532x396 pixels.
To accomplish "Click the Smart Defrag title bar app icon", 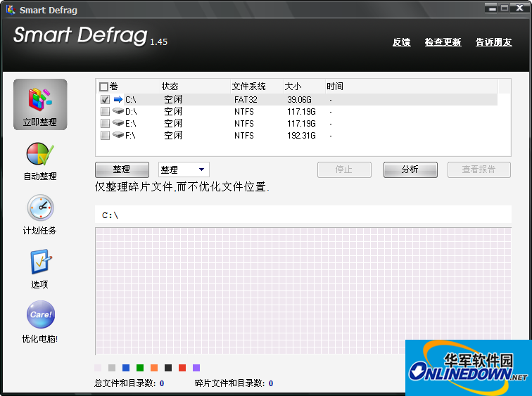I will coord(11,10).
